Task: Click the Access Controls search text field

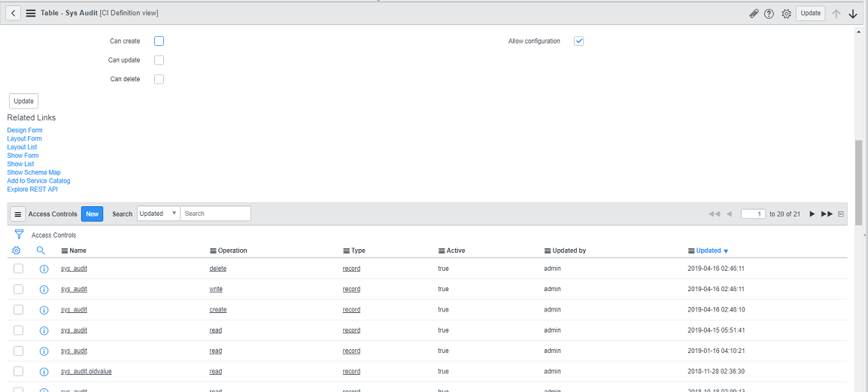Action: 216,214
